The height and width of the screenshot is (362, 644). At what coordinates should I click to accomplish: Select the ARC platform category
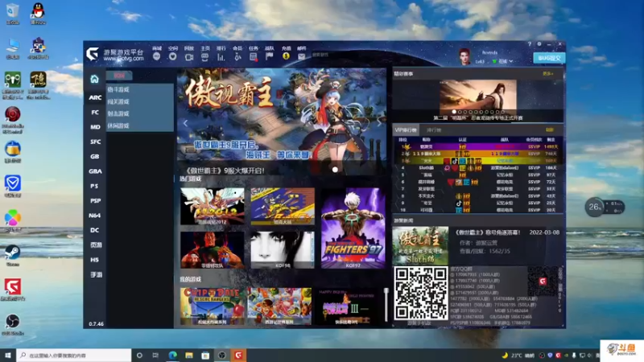click(x=95, y=97)
